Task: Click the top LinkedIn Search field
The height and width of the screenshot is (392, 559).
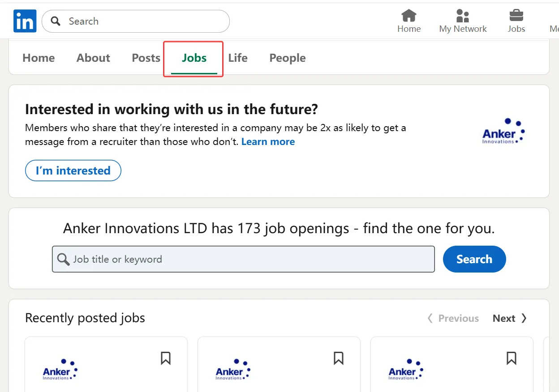Action: coord(136,21)
